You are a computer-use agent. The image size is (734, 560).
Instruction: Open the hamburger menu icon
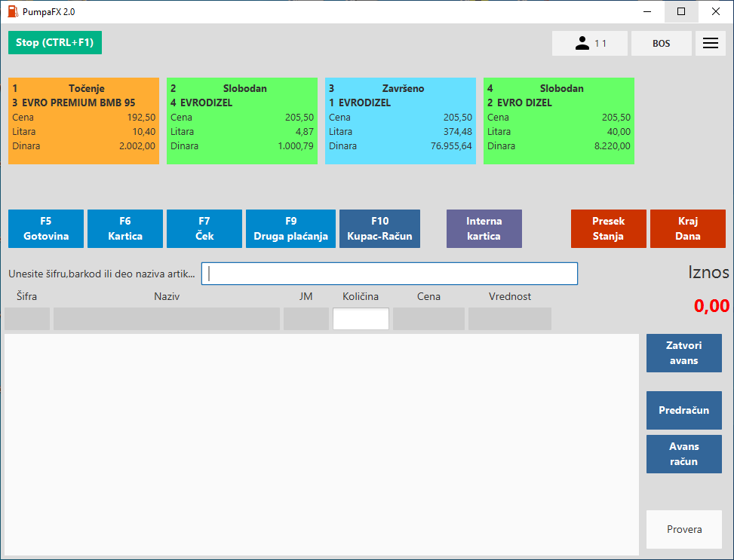[710, 44]
